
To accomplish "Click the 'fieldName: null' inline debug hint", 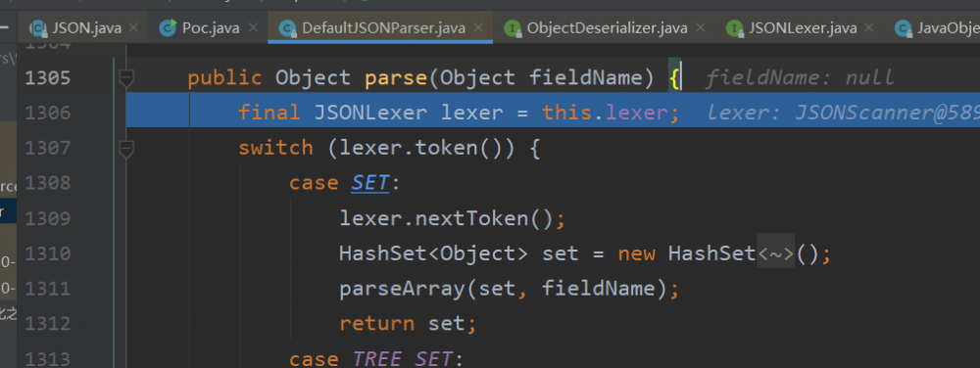I will coord(800,78).
